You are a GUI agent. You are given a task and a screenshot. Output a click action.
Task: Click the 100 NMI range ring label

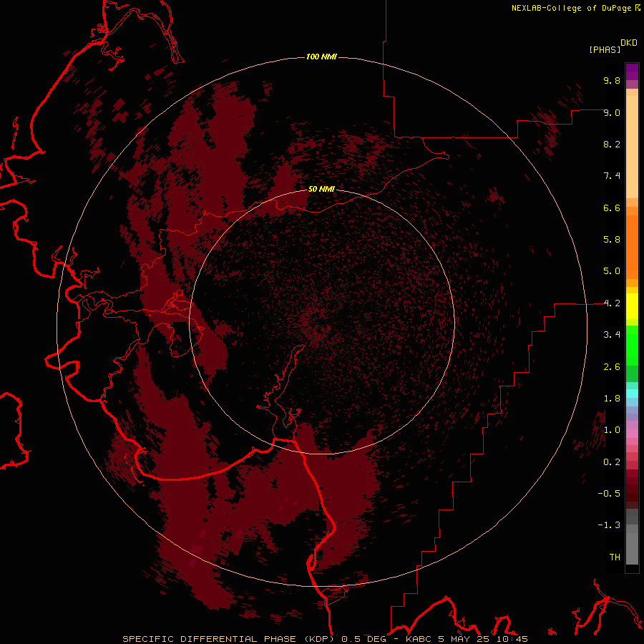point(321,57)
